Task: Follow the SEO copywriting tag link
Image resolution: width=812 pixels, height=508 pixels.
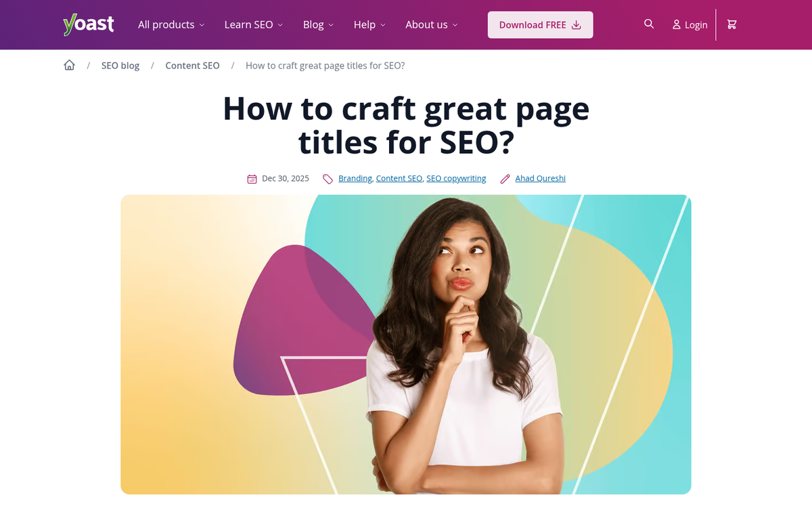Action: pyautogui.click(x=456, y=178)
